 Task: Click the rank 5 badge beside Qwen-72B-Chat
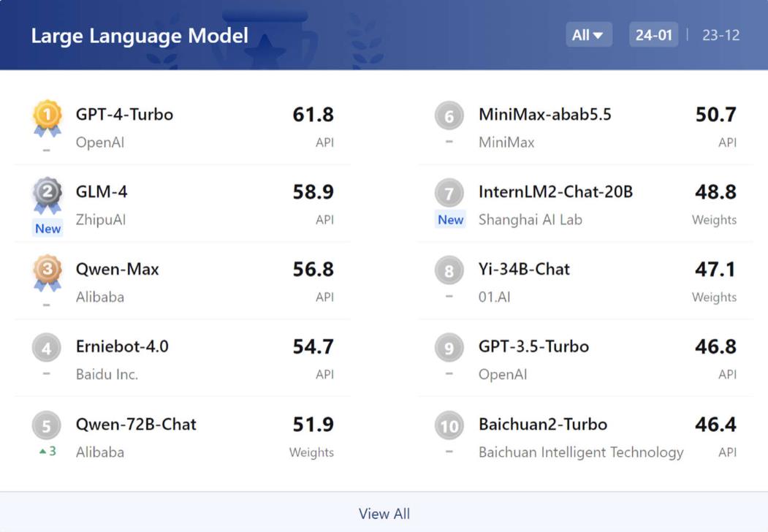point(47,425)
